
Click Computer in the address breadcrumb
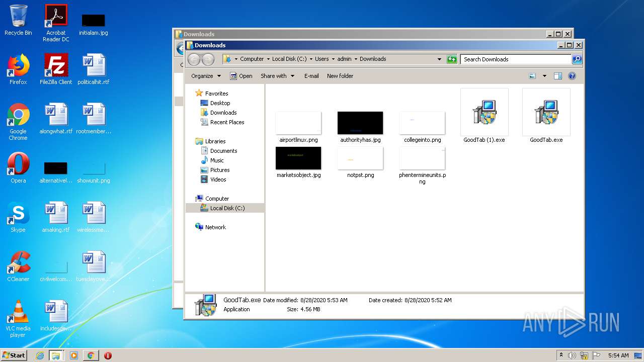point(252,59)
